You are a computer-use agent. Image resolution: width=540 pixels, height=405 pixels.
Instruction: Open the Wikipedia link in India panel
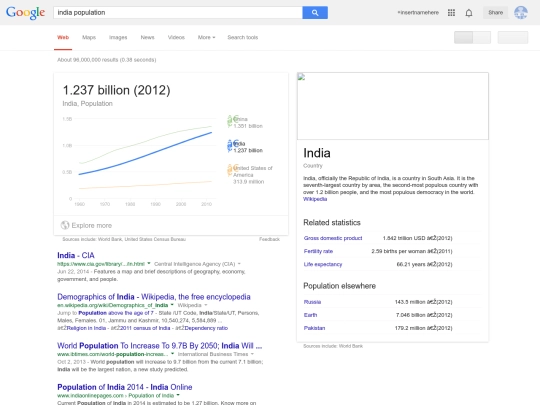tap(315, 199)
